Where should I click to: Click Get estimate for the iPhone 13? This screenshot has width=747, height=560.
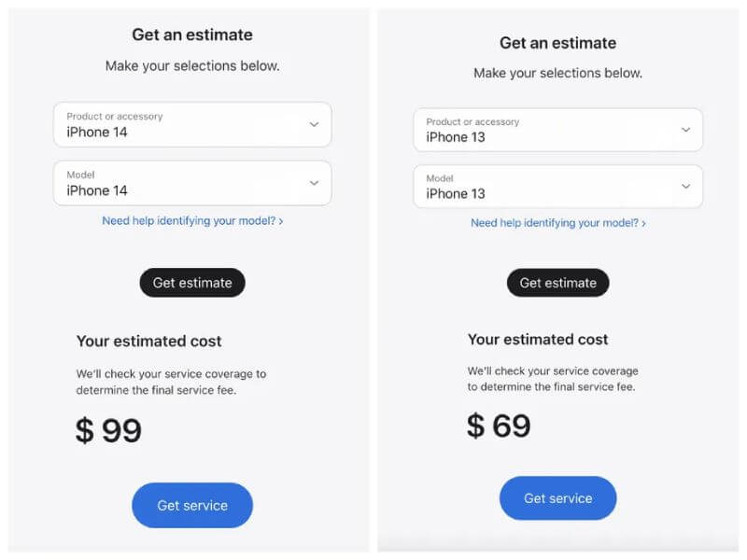click(x=557, y=283)
